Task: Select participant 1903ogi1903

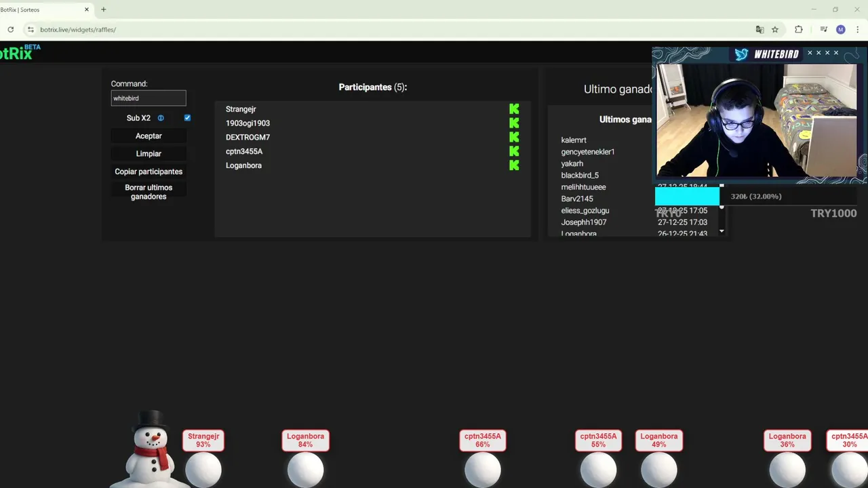Action: coord(248,123)
